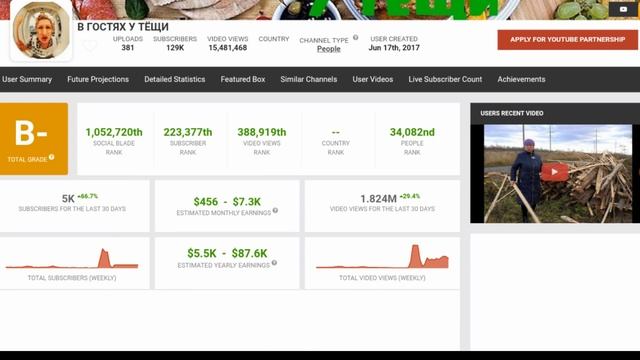The width and height of the screenshot is (640, 360).
Task: Click the Total Subscribers weekly chart
Action: (x=72, y=259)
